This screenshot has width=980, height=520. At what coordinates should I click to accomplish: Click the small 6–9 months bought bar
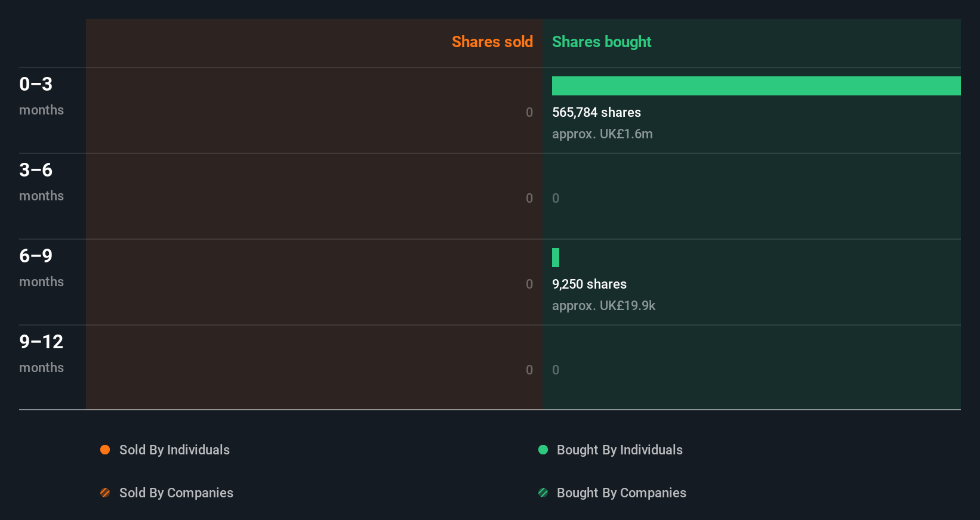coord(556,258)
